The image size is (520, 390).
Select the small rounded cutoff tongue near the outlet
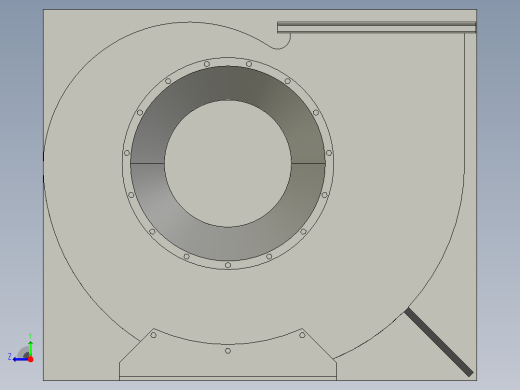point(279,42)
